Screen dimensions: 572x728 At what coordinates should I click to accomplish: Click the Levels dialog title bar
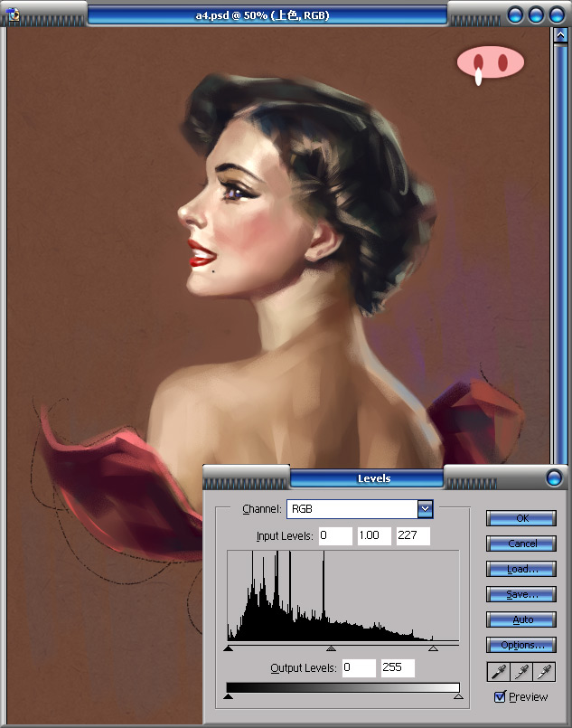coord(367,478)
